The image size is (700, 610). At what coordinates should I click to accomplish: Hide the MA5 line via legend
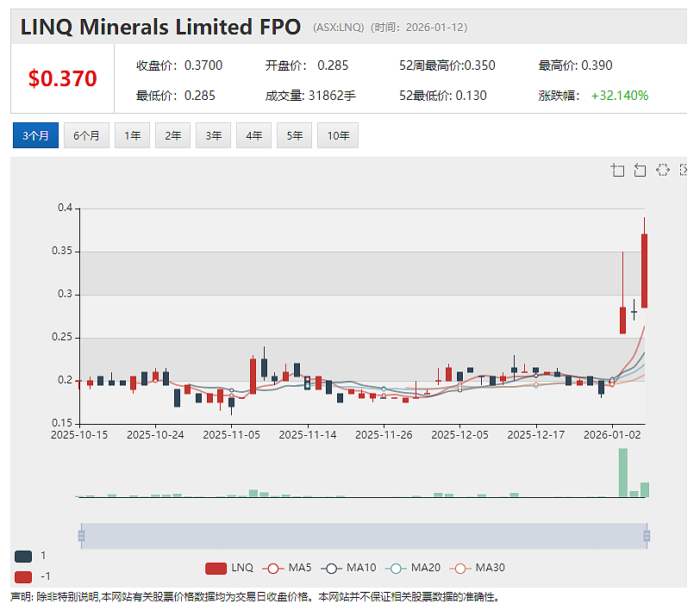coord(286,568)
